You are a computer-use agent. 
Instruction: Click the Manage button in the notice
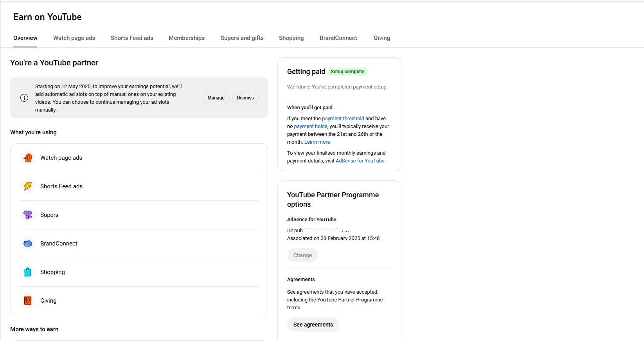coord(216,98)
